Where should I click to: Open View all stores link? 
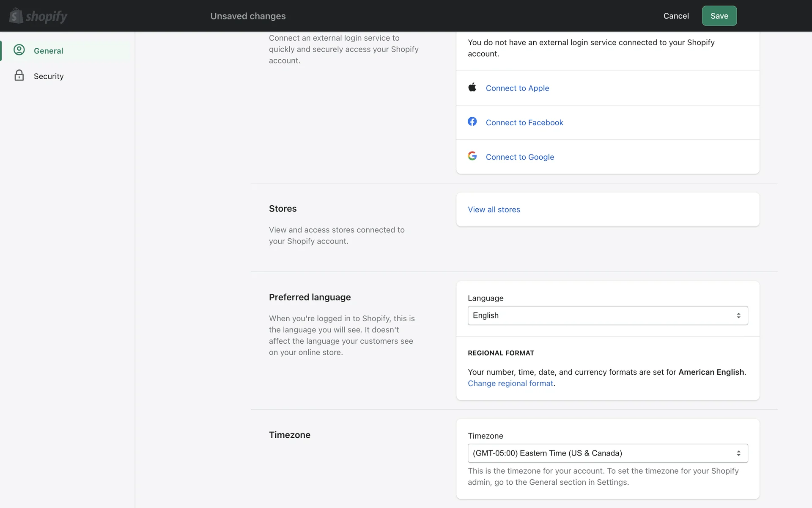494,210
